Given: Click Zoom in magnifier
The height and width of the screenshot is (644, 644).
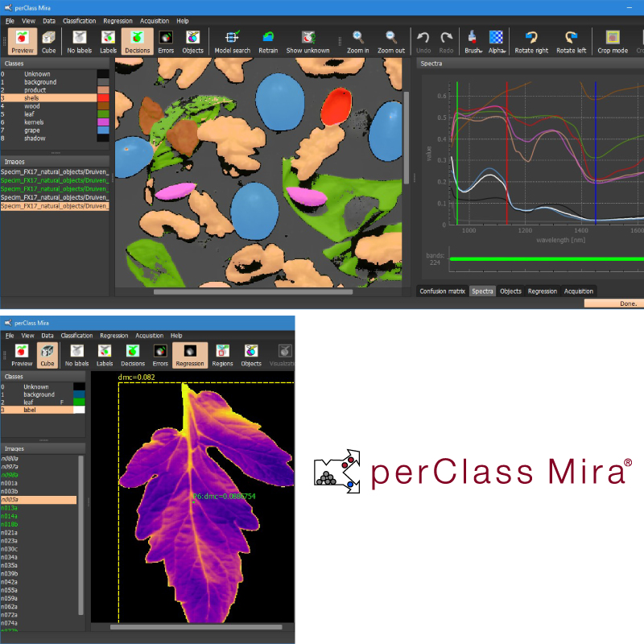Looking at the screenshot, I should point(357,42).
